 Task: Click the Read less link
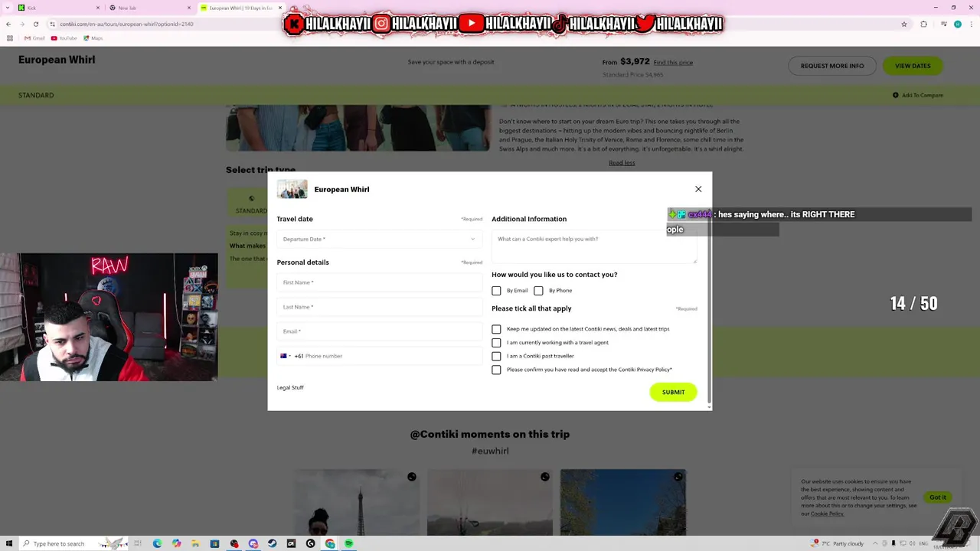click(622, 162)
